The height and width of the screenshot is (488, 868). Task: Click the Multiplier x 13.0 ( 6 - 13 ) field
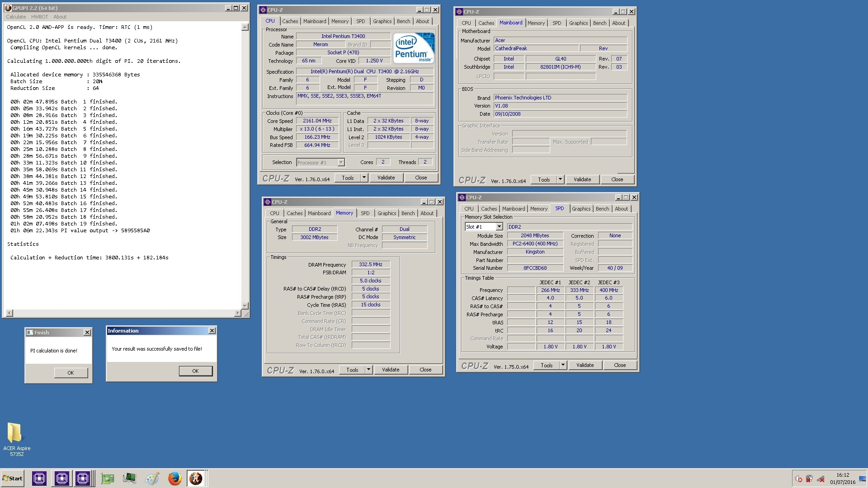(x=317, y=129)
